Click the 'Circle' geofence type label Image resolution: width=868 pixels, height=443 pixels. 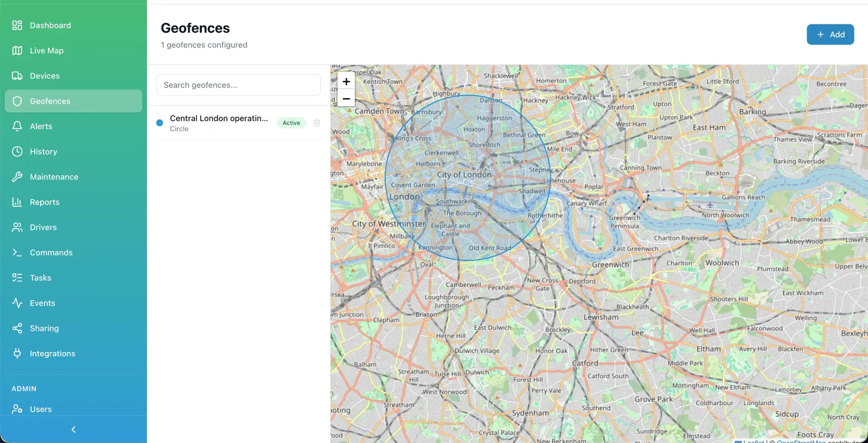[179, 129]
